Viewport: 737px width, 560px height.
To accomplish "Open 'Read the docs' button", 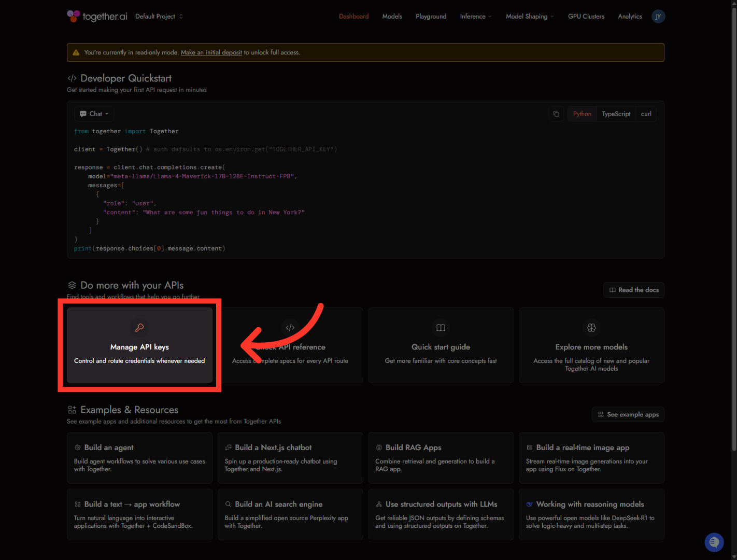I will point(633,290).
